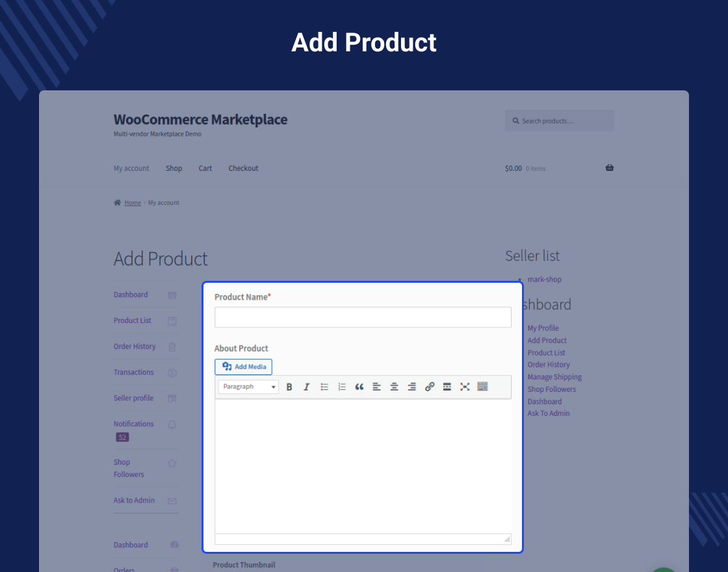Viewport: 728px width, 572px height.
Task: Open the Notifications bell icon
Action: 171,424
